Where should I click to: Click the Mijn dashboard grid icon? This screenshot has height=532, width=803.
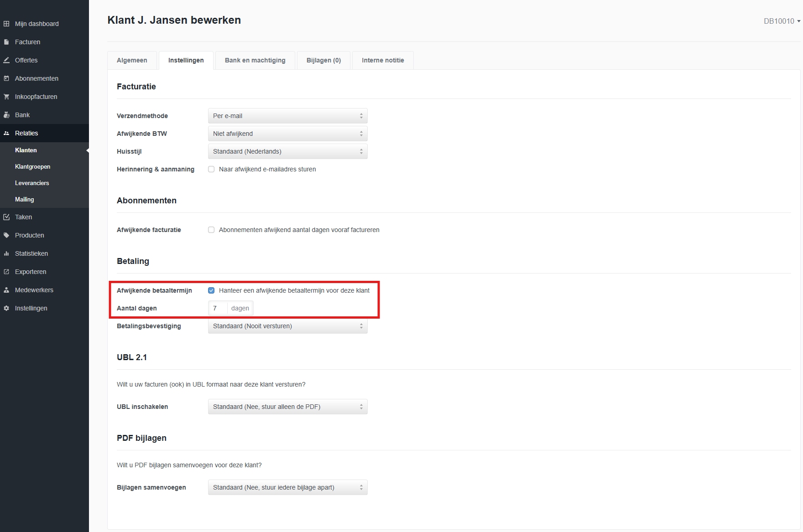coord(6,24)
